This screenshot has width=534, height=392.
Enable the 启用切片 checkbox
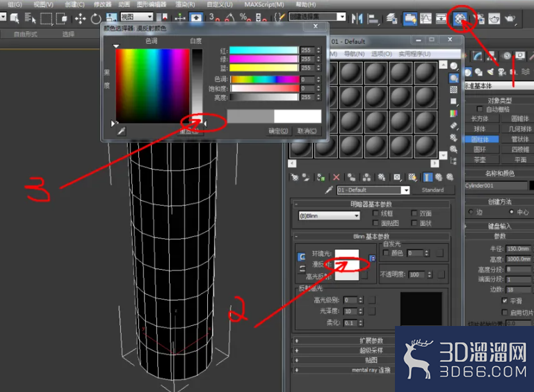point(505,312)
